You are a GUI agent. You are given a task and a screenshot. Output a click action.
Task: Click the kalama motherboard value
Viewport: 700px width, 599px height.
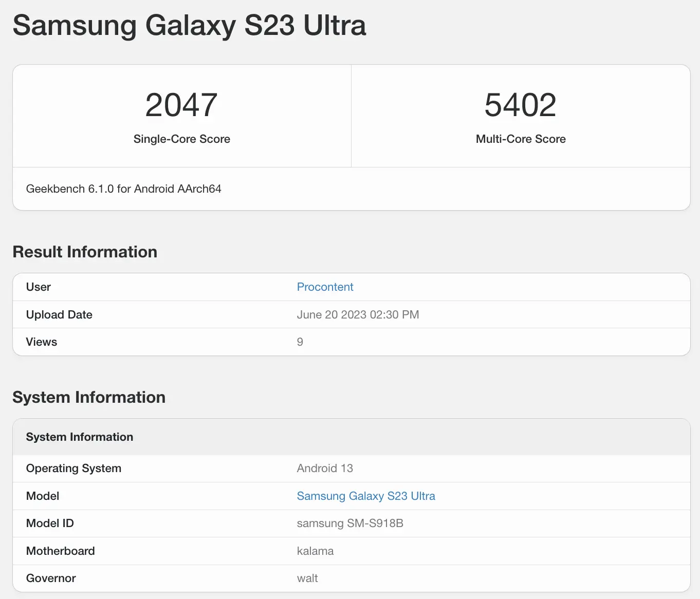coord(315,551)
